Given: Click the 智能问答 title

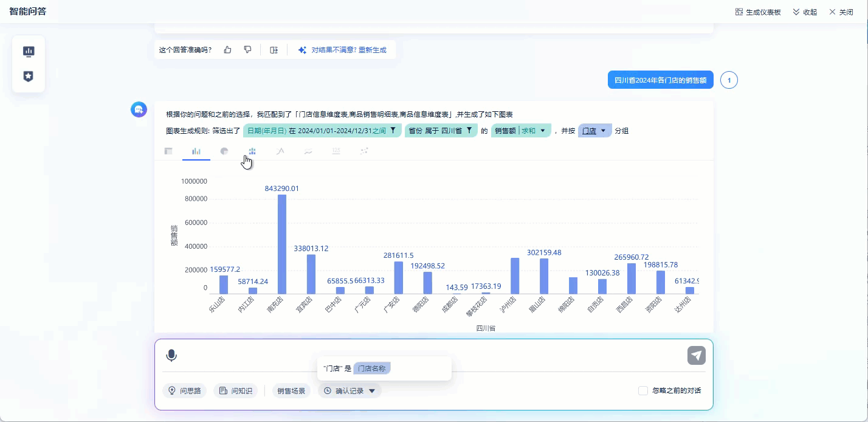Looking at the screenshot, I should (x=27, y=12).
